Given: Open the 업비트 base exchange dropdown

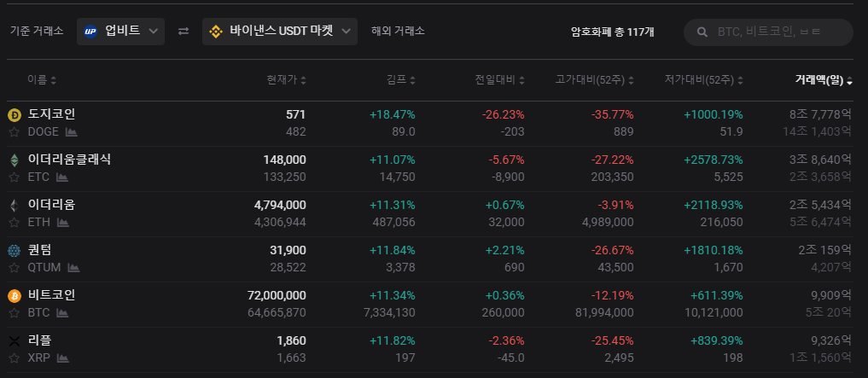Looking at the screenshot, I should pyautogui.click(x=120, y=31).
